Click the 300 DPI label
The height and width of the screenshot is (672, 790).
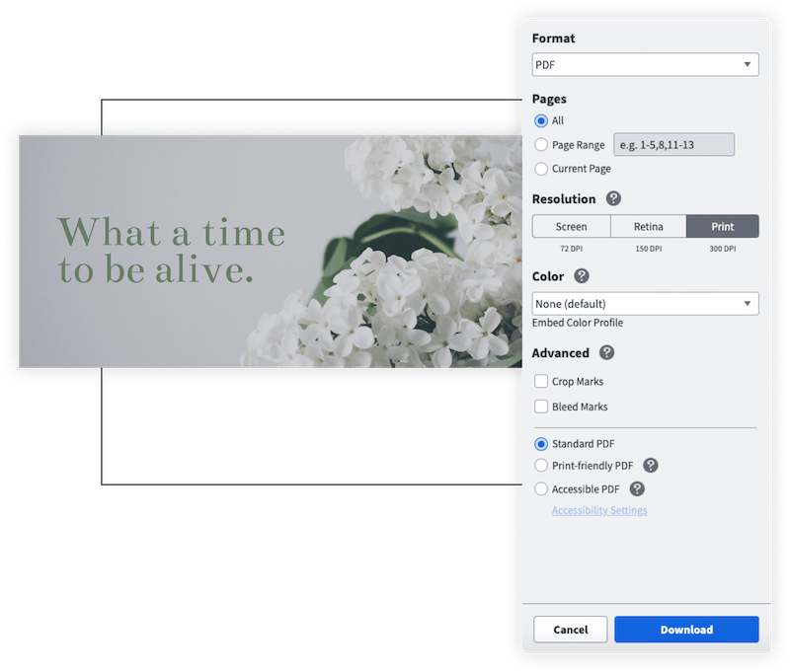point(723,249)
